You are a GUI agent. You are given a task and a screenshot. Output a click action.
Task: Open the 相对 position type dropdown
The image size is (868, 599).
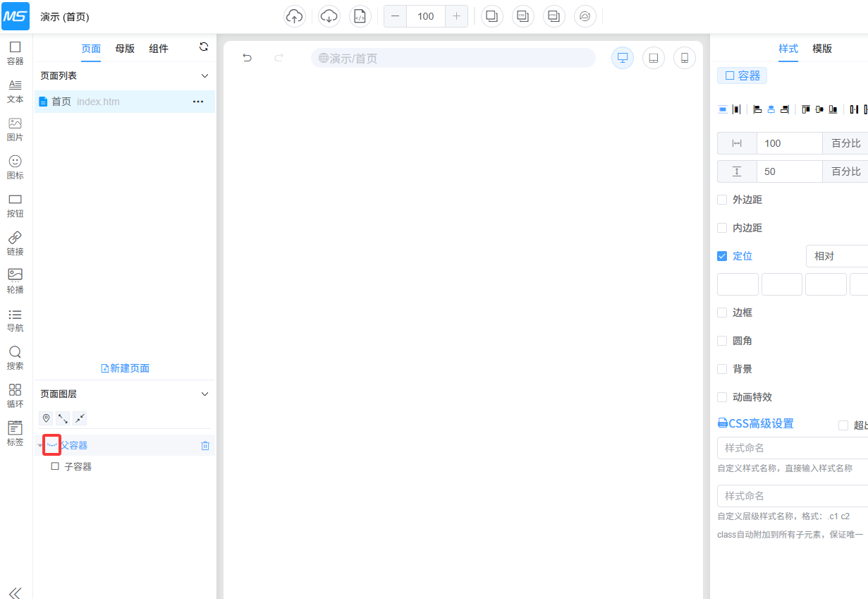pos(839,256)
